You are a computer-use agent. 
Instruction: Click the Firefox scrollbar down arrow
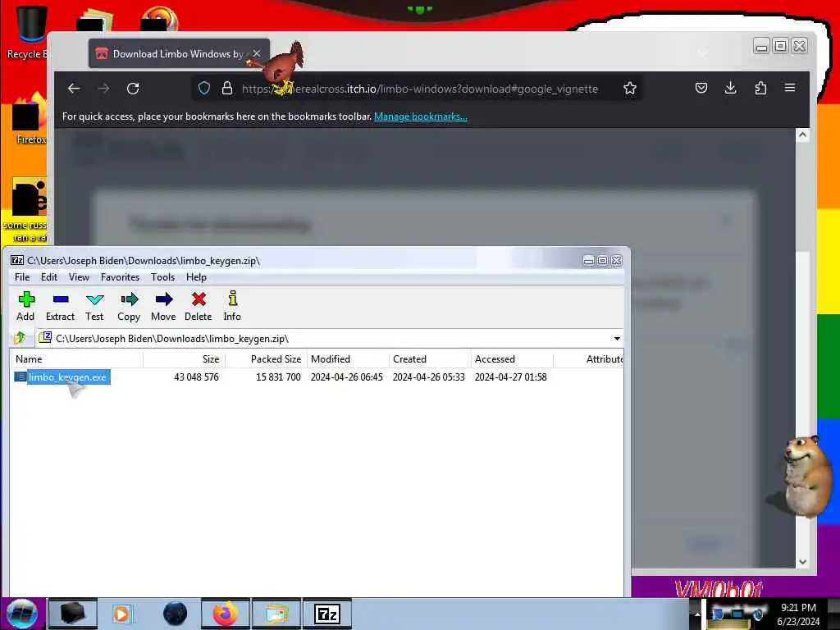[802, 561]
